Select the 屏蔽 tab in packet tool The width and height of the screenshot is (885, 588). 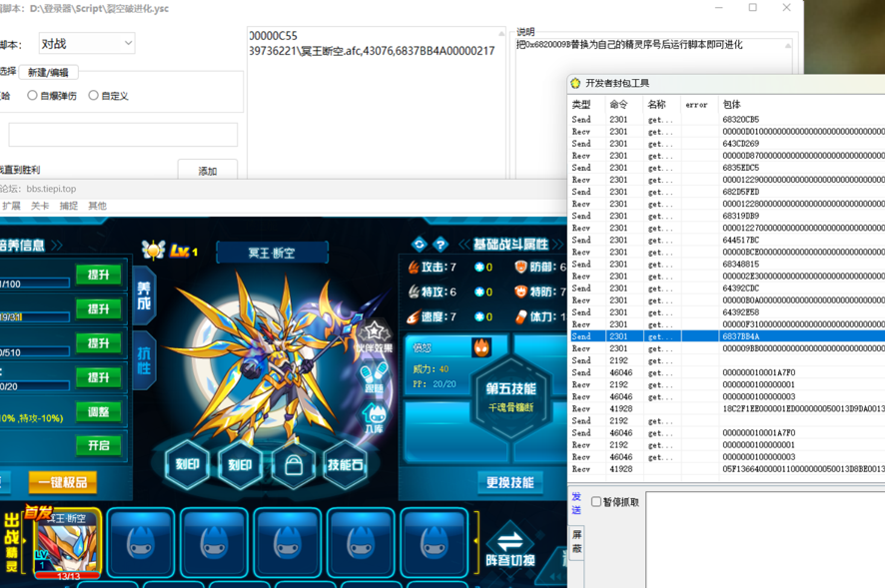click(x=576, y=542)
